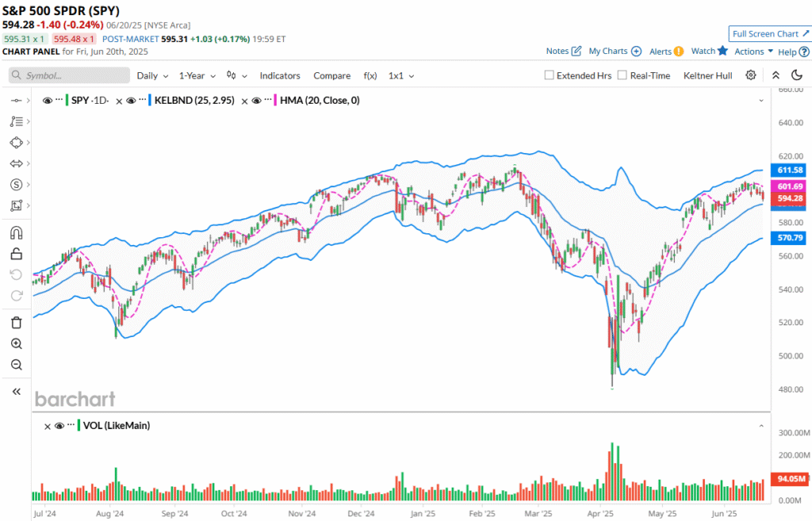Screen dimensions: 812x521
Task: Enable the Real-Time checkbox
Action: [x=622, y=75]
